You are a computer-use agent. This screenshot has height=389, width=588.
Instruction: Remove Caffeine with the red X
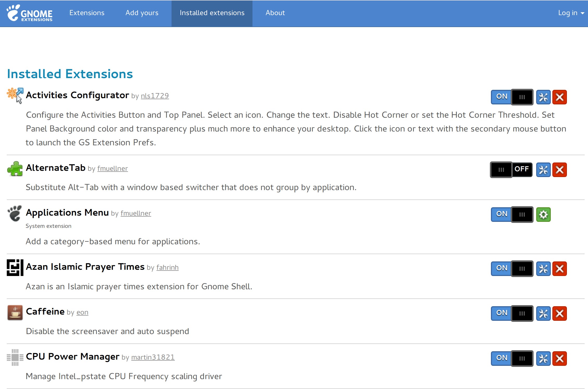(x=559, y=313)
